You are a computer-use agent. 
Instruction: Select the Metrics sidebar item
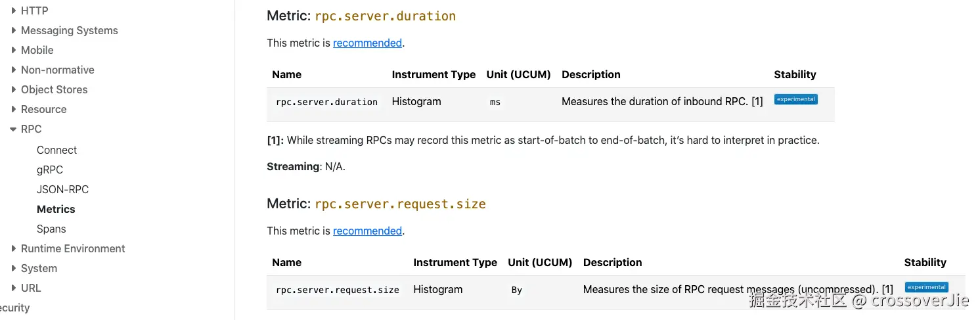click(x=56, y=209)
